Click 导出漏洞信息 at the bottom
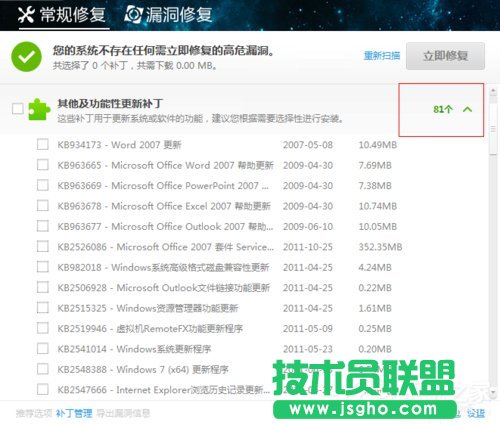500x425 pixels. (x=123, y=414)
